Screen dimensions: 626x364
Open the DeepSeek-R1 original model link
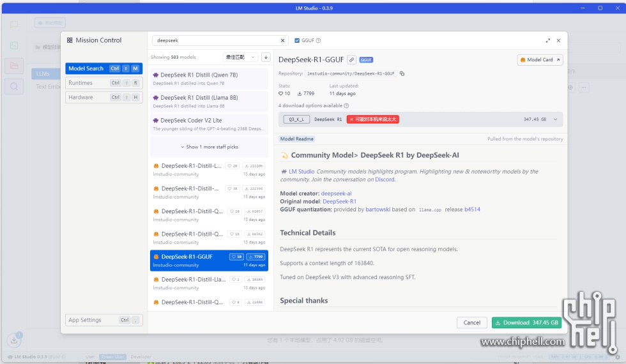(339, 202)
